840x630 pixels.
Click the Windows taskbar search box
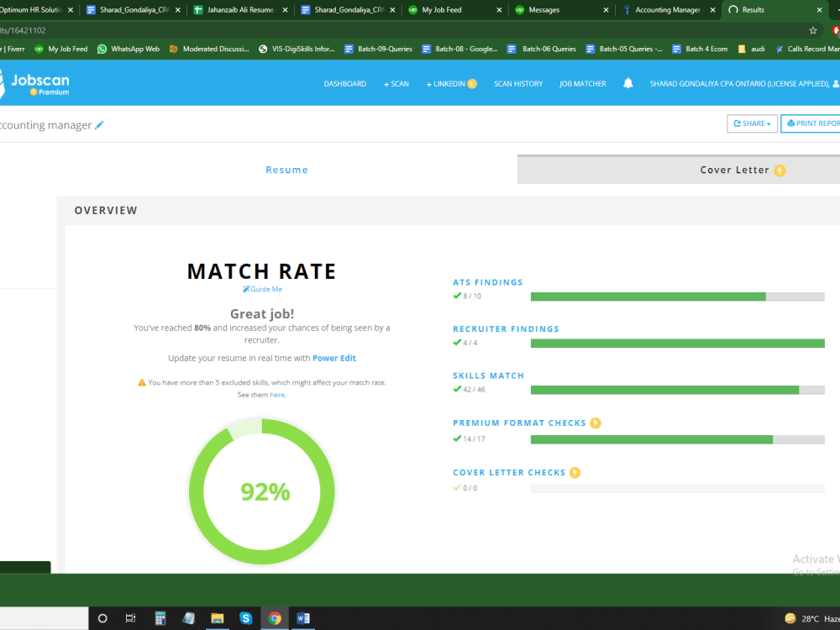click(x=44, y=618)
